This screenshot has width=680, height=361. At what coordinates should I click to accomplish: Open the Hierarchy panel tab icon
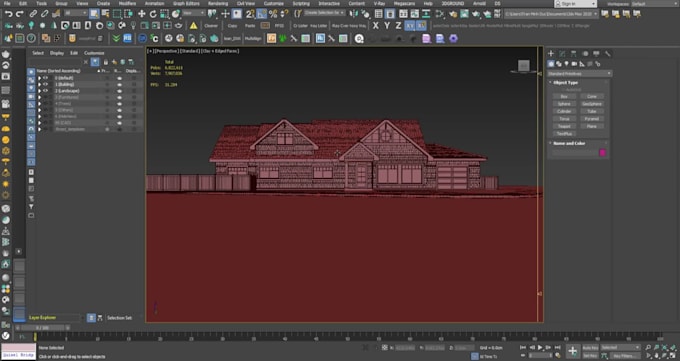573,53
